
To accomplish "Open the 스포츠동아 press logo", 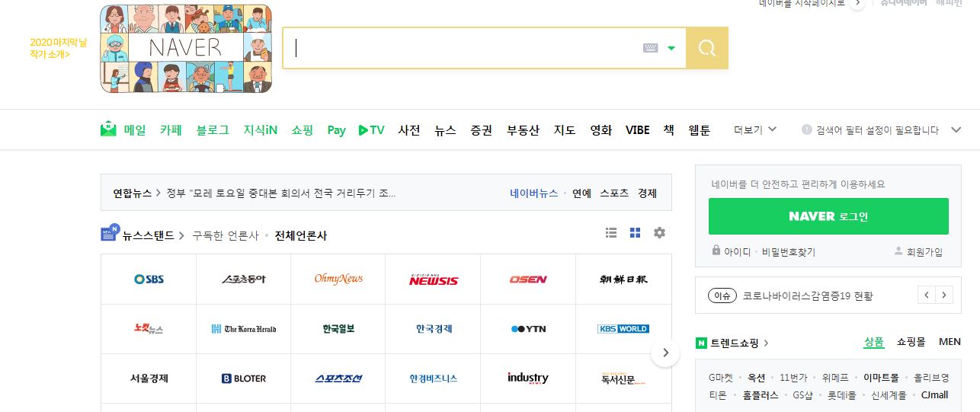I will (x=243, y=279).
